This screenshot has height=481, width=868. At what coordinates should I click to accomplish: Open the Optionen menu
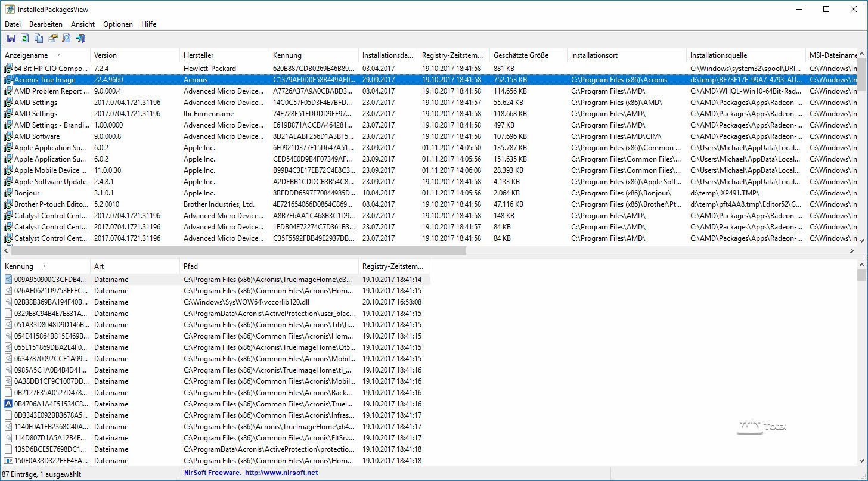pos(118,24)
